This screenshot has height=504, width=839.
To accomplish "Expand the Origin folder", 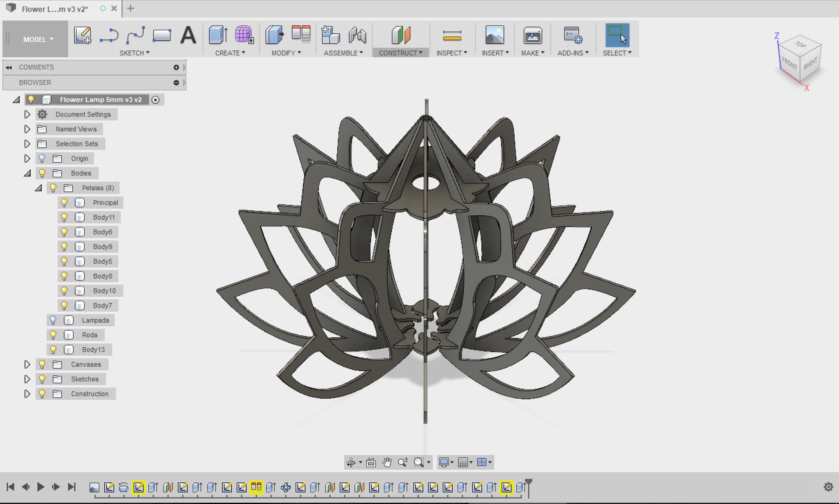I will 27,158.
